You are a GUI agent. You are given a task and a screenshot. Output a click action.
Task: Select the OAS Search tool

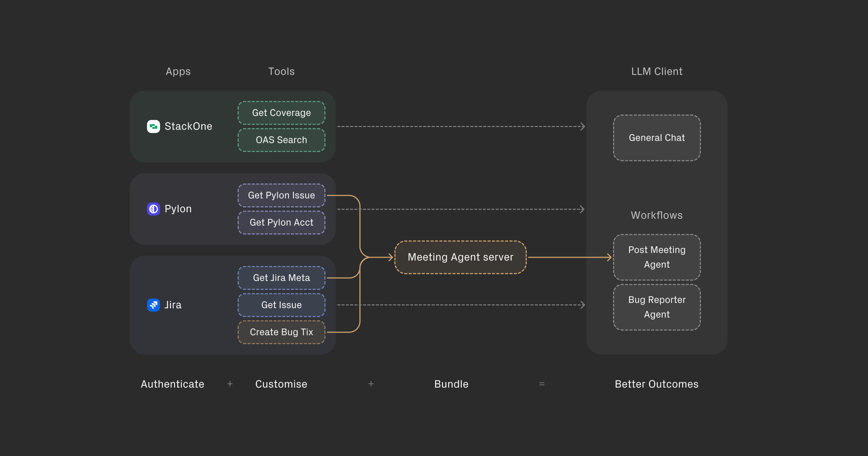281,140
